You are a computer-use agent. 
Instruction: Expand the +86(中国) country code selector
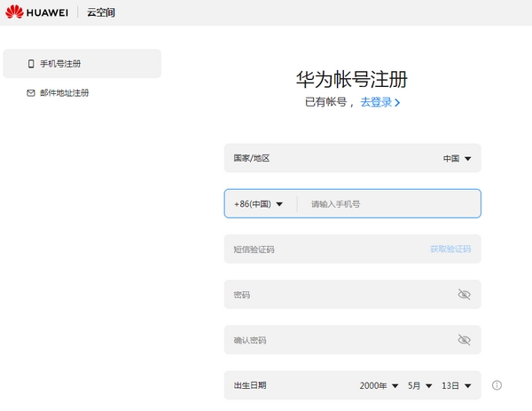click(x=258, y=204)
